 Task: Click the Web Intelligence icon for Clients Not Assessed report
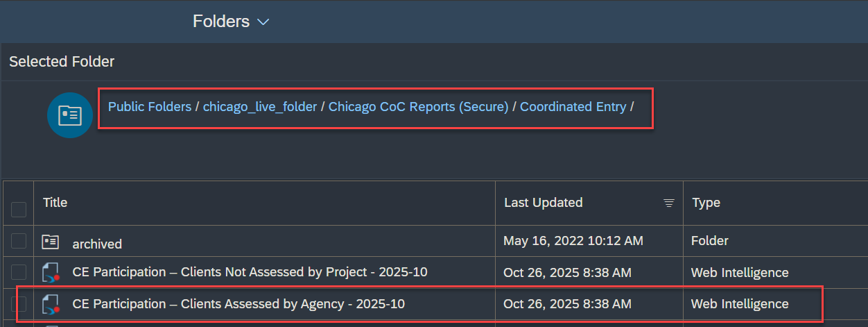(x=51, y=273)
